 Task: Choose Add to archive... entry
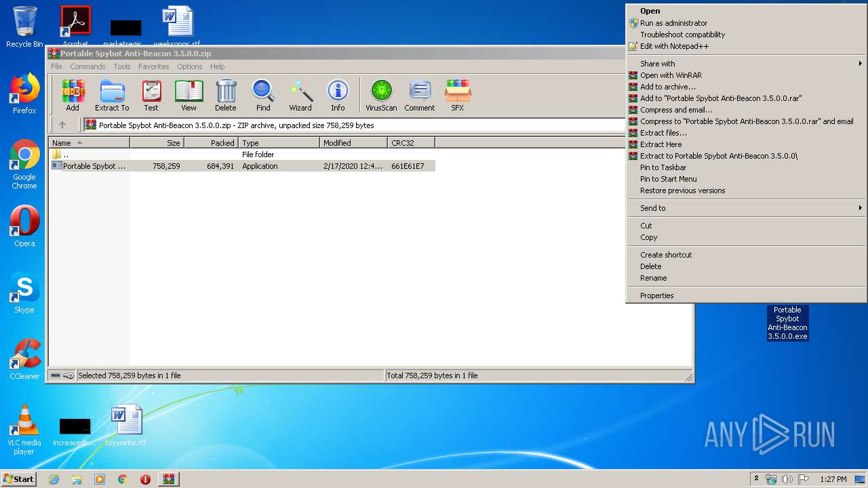[x=746, y=87]
